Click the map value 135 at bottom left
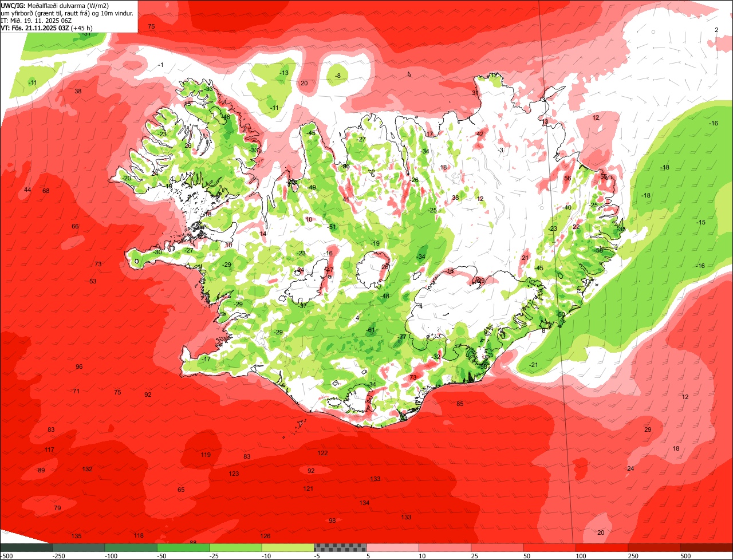This screenshot has width=733, height=560. point(76,536)
